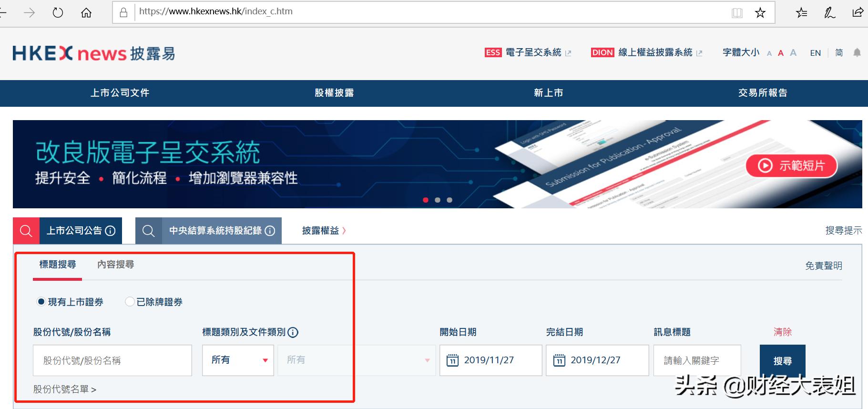Open the favorites list icon
Screen dimensions: 868x409
click(802, 13)
